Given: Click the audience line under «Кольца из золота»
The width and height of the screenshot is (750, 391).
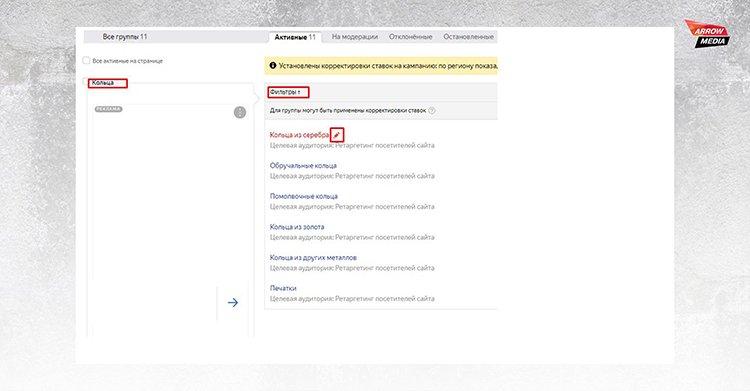Looking at the screenshot, I should (352, 237).
